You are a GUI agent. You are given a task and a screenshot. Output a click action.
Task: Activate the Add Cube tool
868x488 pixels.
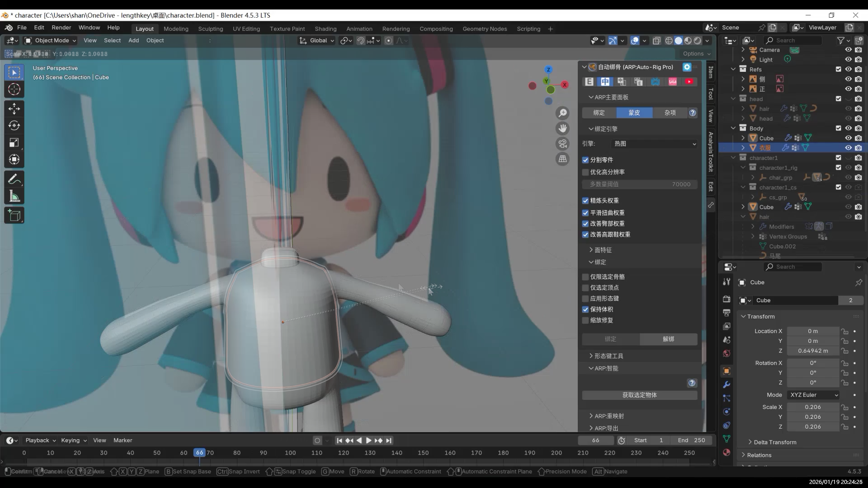click(x=14, y=216)
